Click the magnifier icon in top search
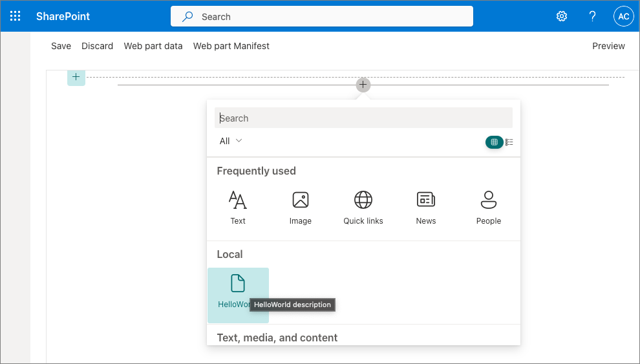The width and height of the screenshot is (640, 364). (x=187, y=16)
